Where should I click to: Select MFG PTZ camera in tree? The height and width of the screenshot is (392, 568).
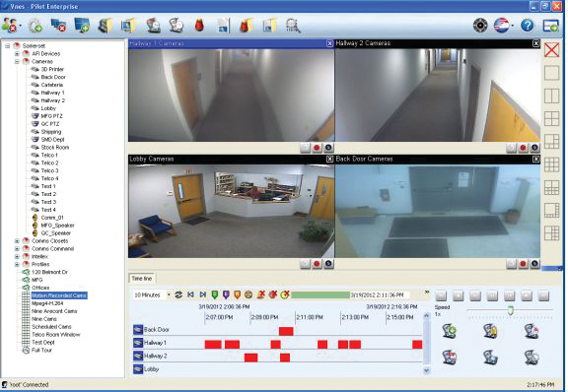[x=51, y=116]
